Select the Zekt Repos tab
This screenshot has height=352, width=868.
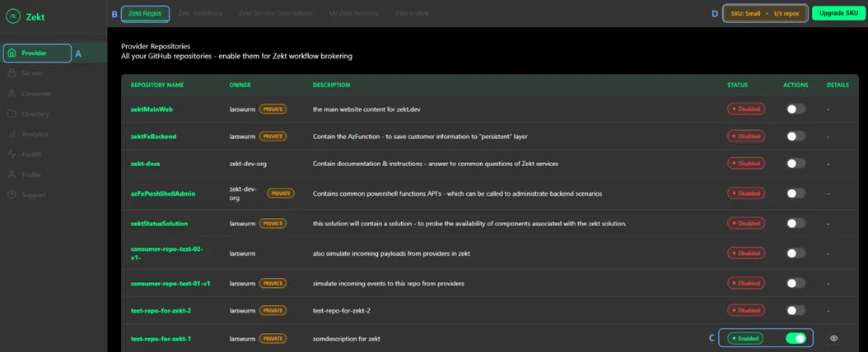point(145,13)
